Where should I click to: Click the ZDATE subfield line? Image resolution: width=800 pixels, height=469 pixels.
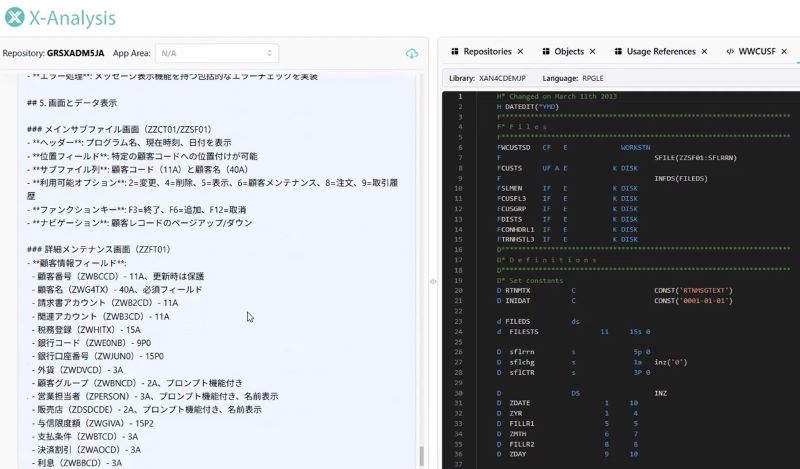pyautogui.click(x=567, y=403)
